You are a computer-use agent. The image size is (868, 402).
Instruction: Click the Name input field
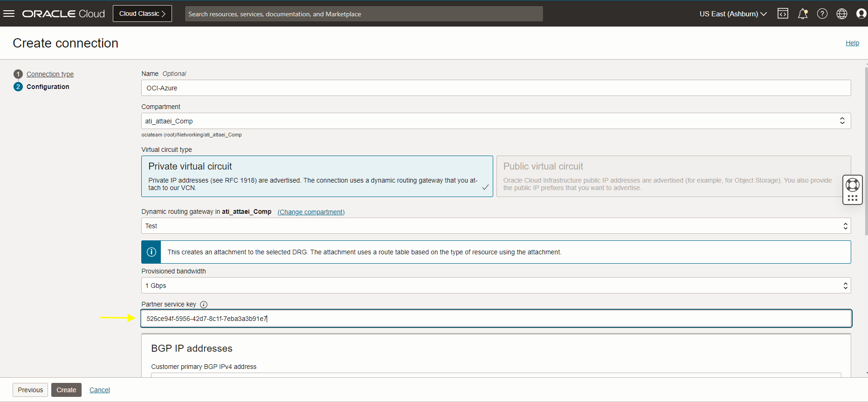tap(496, 88)
